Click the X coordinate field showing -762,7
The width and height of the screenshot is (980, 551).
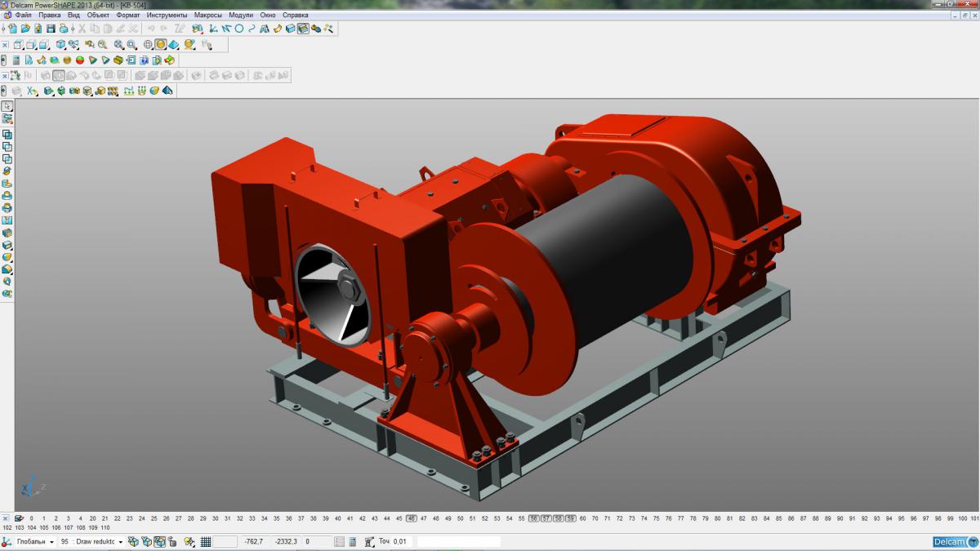pyautogui.click(x=254, y=541)
